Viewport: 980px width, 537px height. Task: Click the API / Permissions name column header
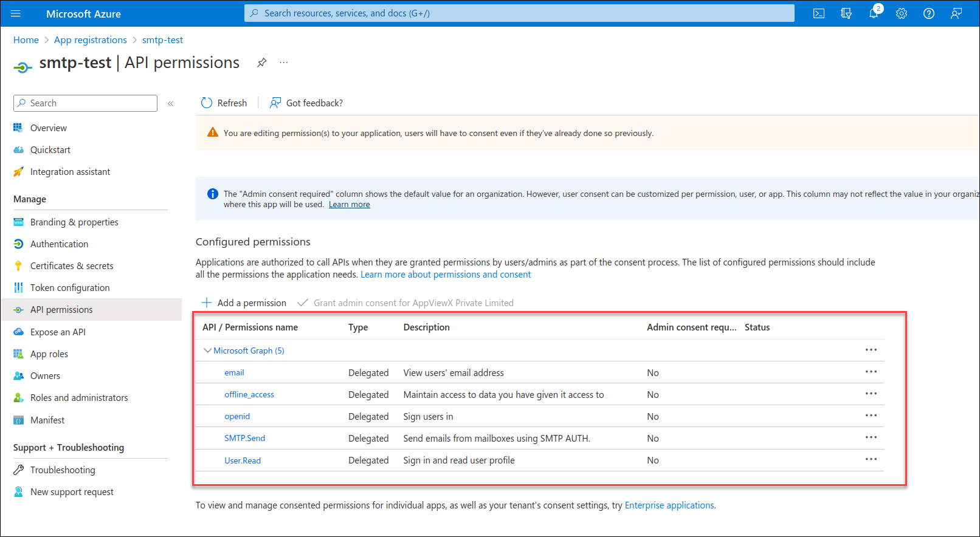pos(250,327)
